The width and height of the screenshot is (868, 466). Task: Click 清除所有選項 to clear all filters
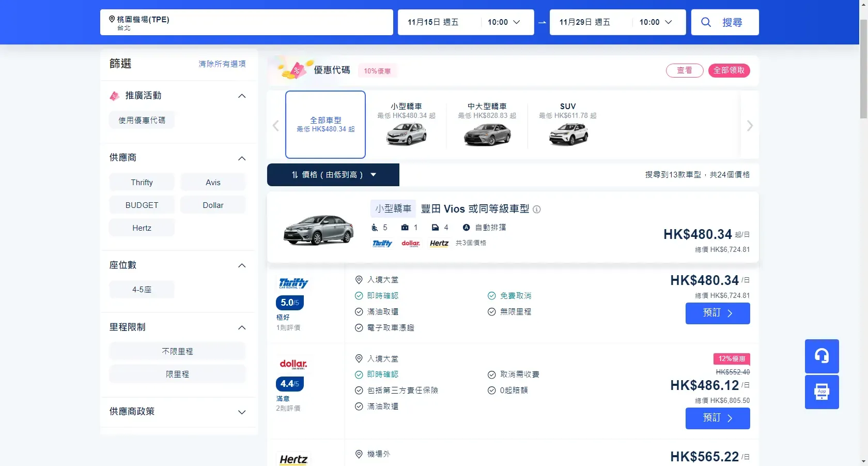pyautogui.click(x=222, y=64)
